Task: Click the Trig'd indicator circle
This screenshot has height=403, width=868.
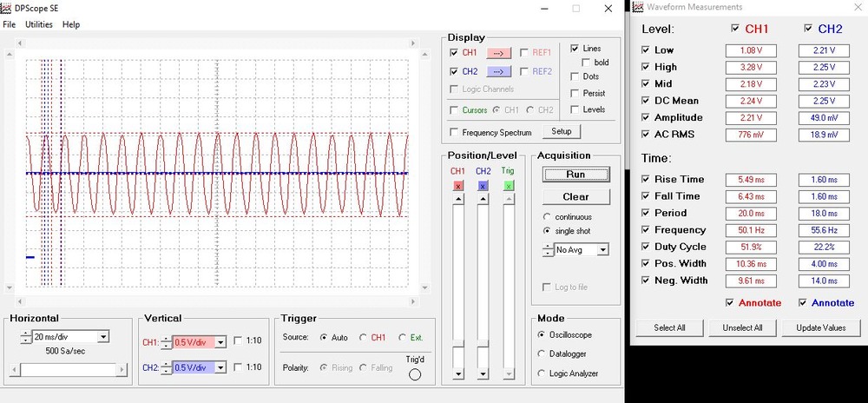Action: click(x=415, y=374)
